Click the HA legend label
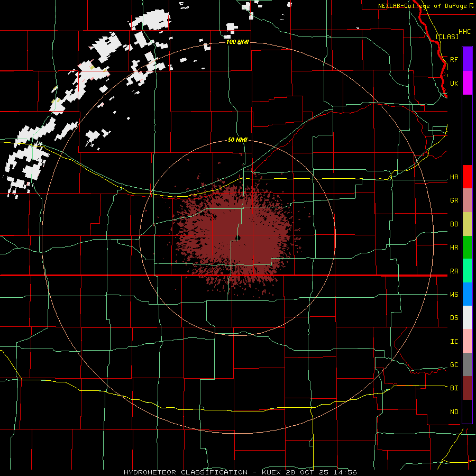 [x=454, y=177]
